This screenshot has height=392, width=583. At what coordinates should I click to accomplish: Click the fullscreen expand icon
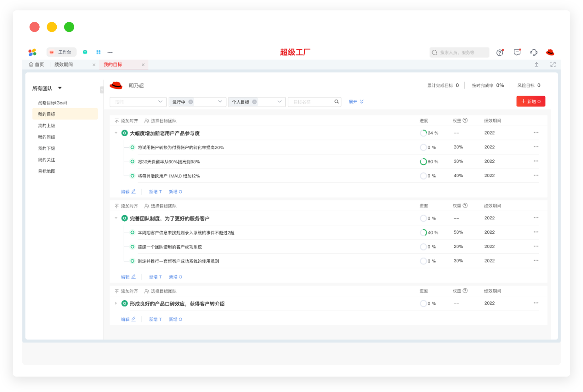click(553, 65)
